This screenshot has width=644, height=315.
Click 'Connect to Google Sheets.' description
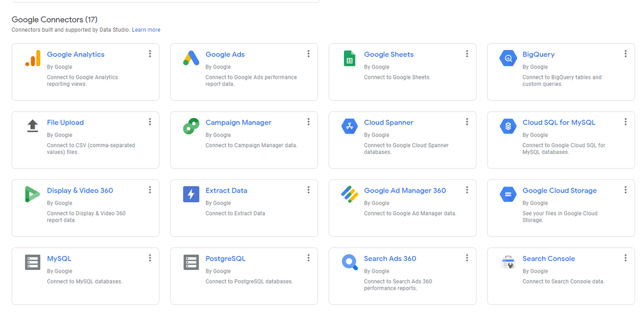coord(397,77)
